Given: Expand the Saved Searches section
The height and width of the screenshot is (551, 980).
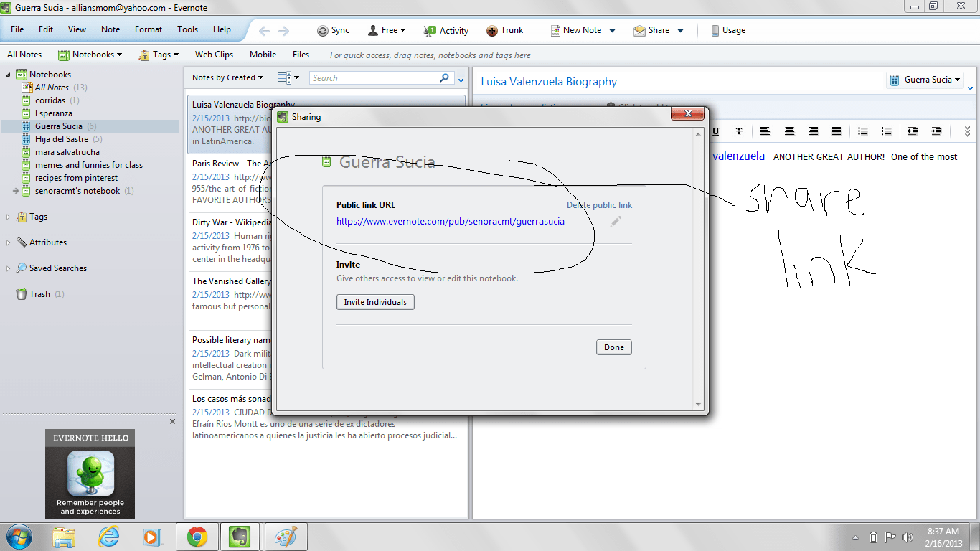Looking at the screenshot, I should coord(9,268).
